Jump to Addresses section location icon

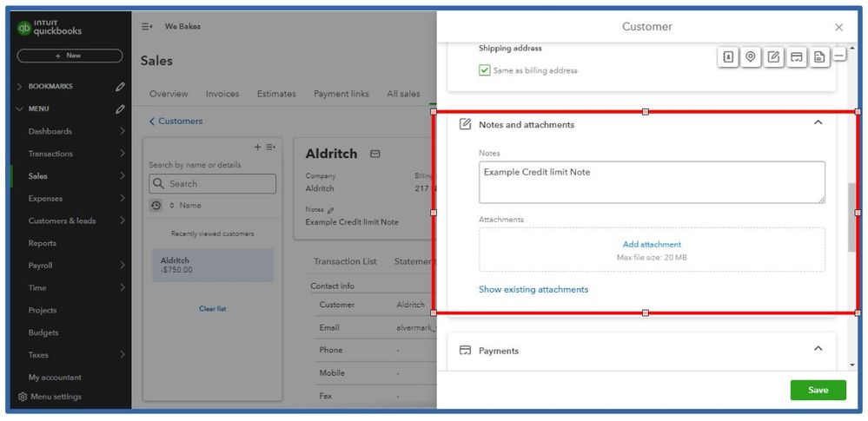click(x=751, y=57)
